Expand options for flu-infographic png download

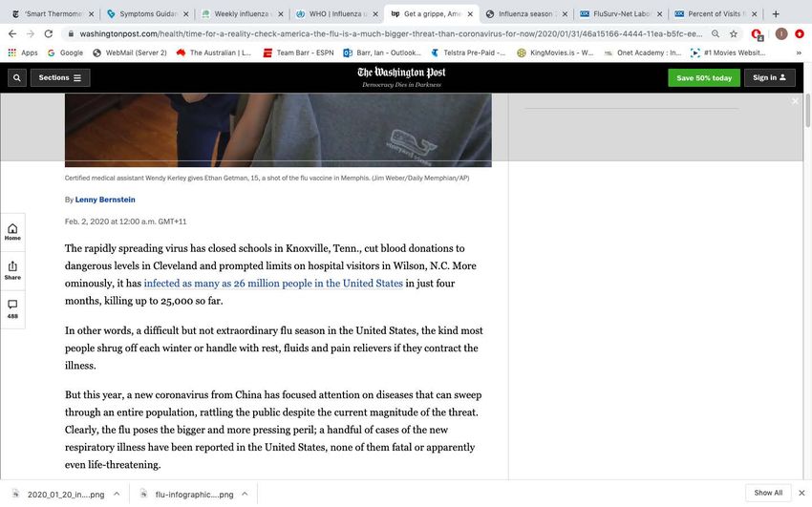tap(245, 494)
